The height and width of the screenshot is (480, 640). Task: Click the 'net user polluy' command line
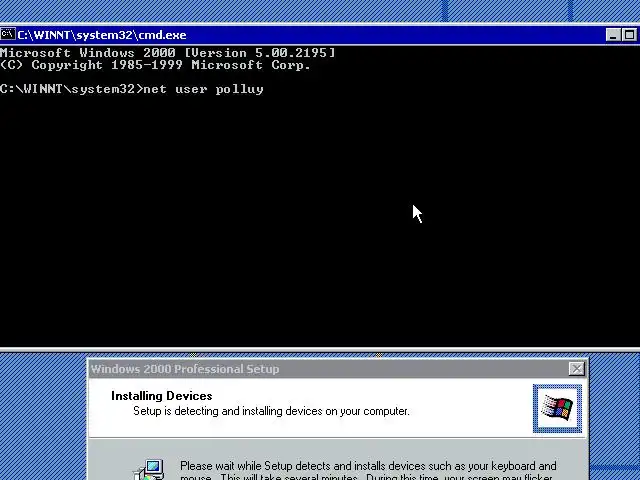coord(132,89)
